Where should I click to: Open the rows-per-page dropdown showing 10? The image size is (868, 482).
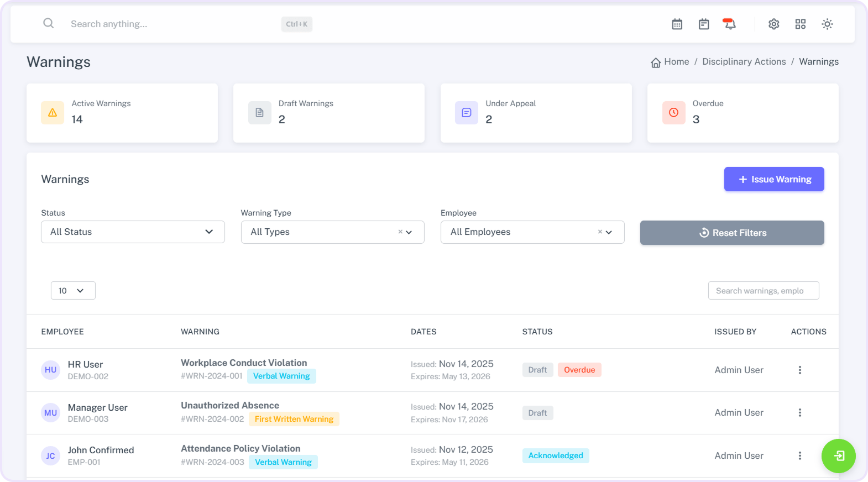click(x=73, y=291)
